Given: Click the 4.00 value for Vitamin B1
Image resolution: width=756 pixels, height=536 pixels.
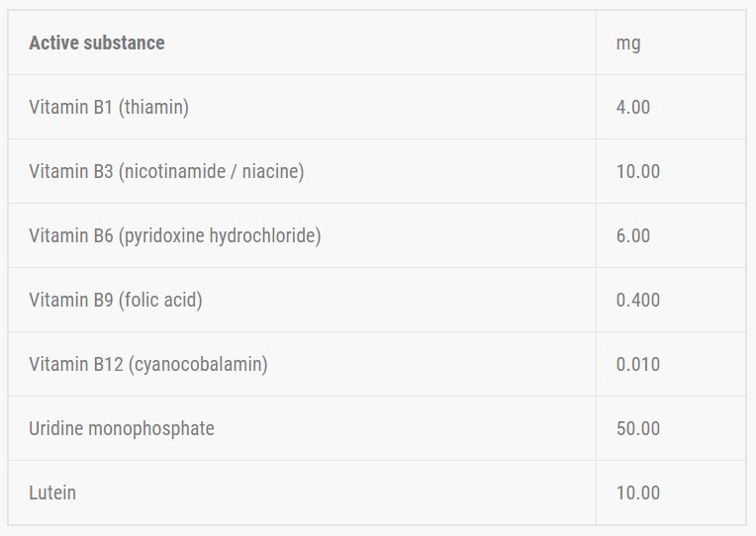Looking at the screenshot, I should 633,107.
